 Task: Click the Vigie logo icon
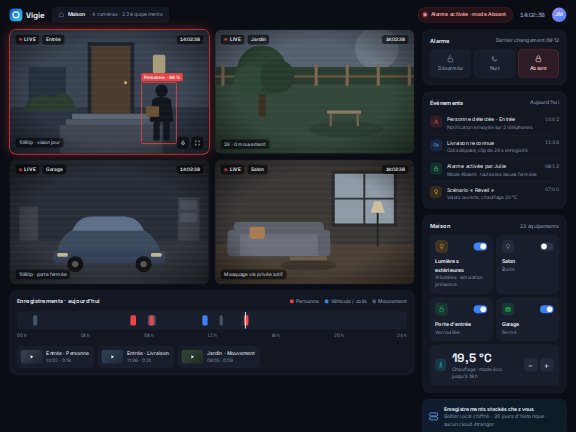16,15
